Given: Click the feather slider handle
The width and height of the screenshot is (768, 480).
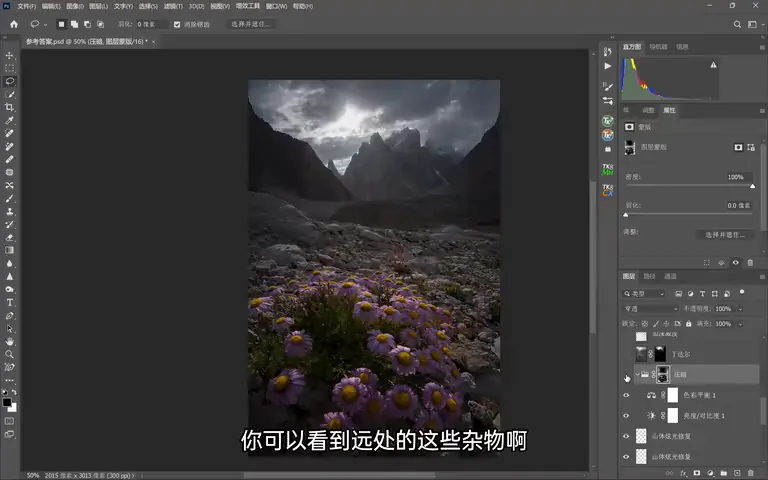Looking at the screenshot, I should 625,215.
